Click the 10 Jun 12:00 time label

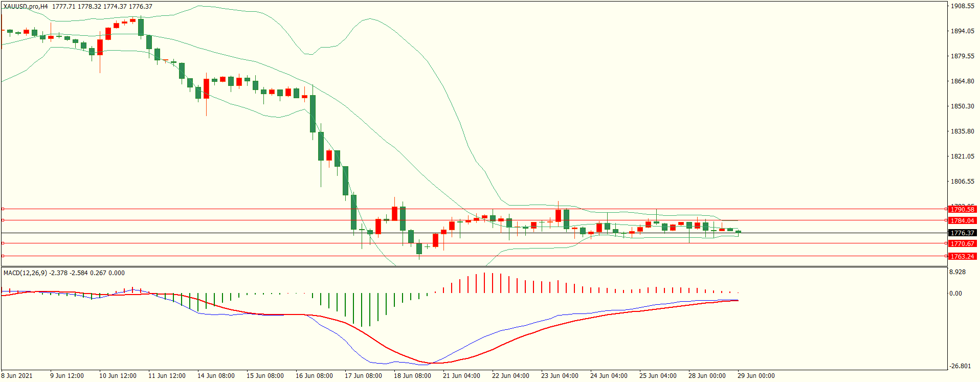coord(118,376)
